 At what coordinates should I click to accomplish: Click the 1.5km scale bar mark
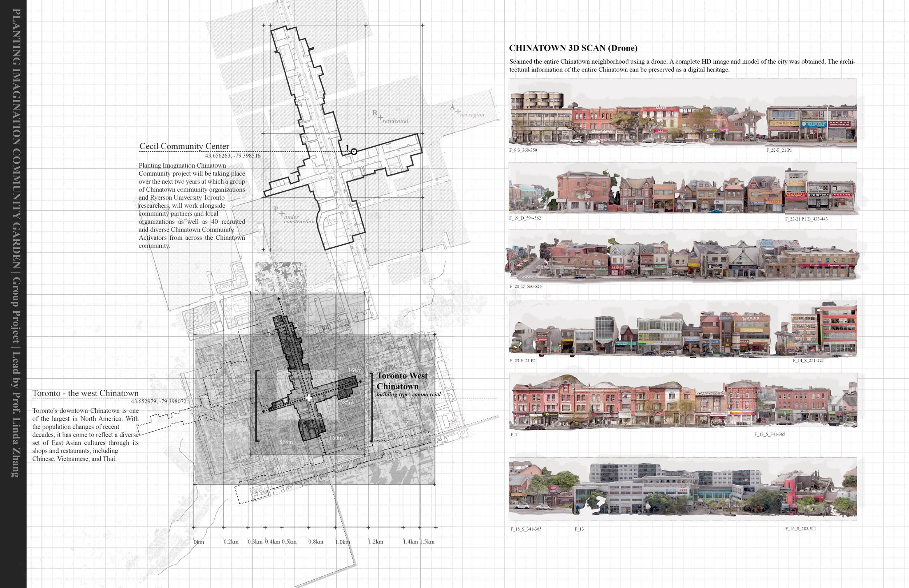(x=427, y=542)
